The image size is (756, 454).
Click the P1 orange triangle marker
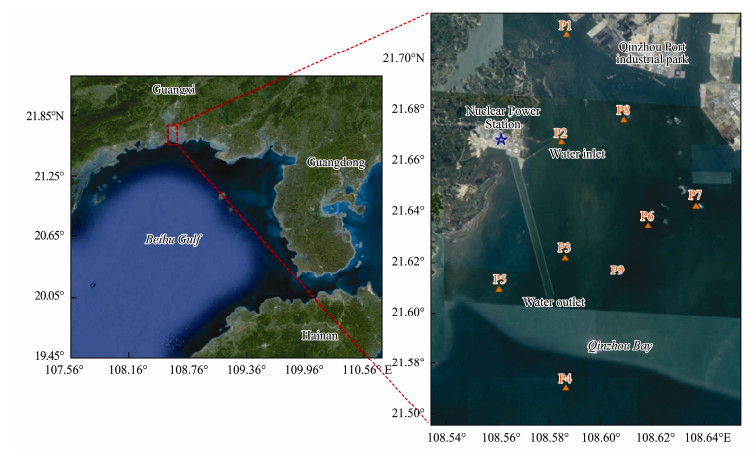(x=567, y=34)
